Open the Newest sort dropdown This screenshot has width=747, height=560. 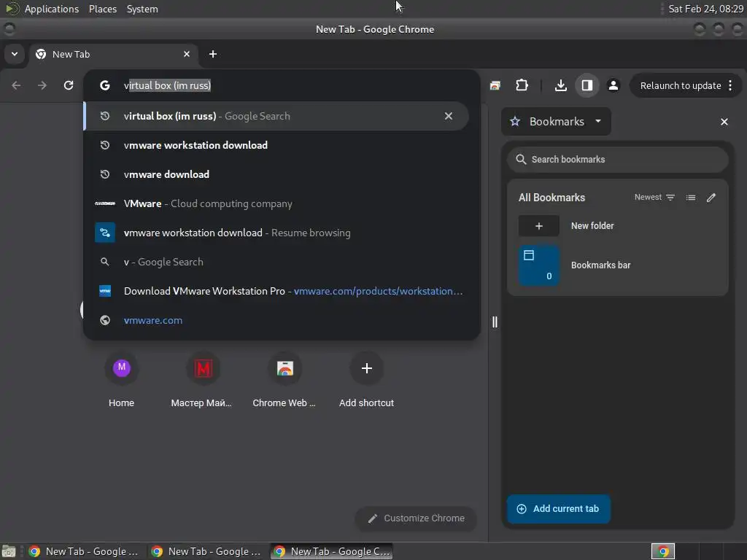(x=654, y=197)
